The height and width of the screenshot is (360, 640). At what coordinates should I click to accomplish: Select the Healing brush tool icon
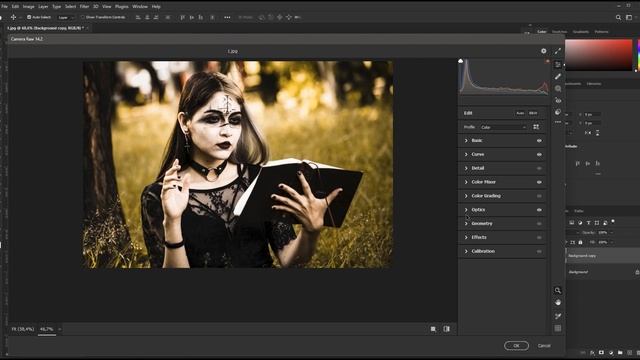(x=558, y=77)
